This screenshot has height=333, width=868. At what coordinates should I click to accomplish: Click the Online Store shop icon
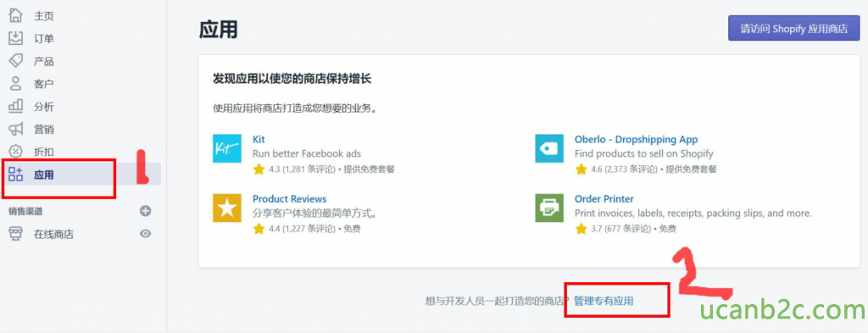pos(16,234)
